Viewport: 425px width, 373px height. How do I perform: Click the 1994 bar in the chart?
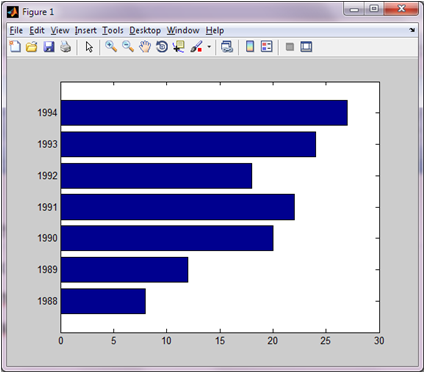(x=204, y=113)
